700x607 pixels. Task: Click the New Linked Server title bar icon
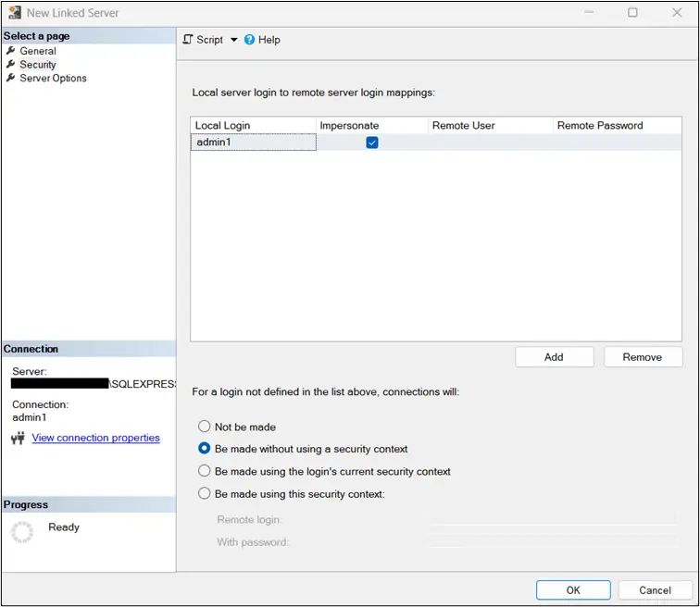click(13, 13)
